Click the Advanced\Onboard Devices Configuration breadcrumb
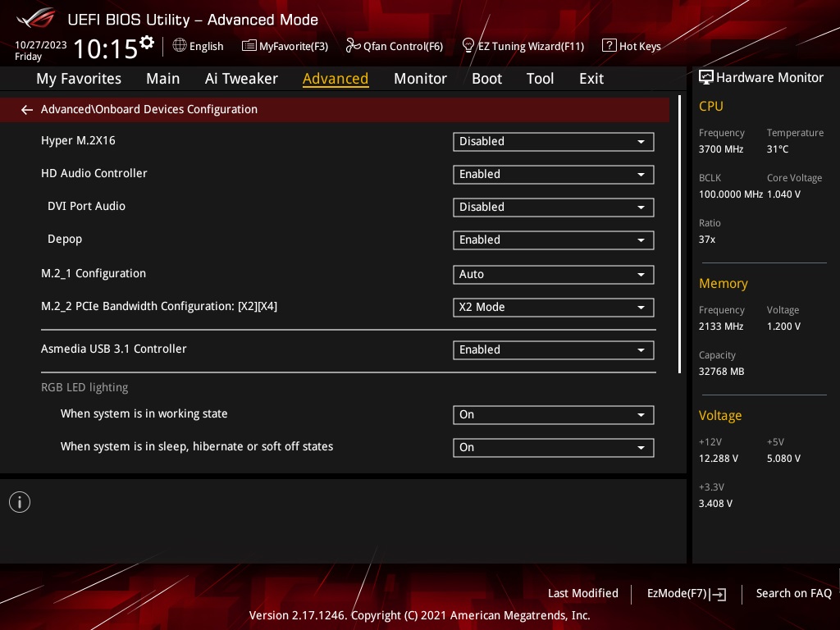 pyautogui.click(x=149, y=109)
